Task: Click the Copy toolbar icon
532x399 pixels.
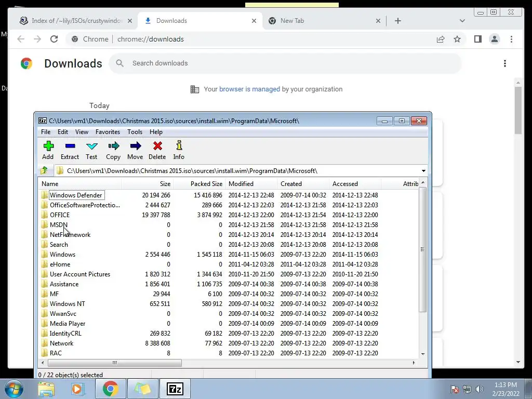Action: (x=114, y=146)
